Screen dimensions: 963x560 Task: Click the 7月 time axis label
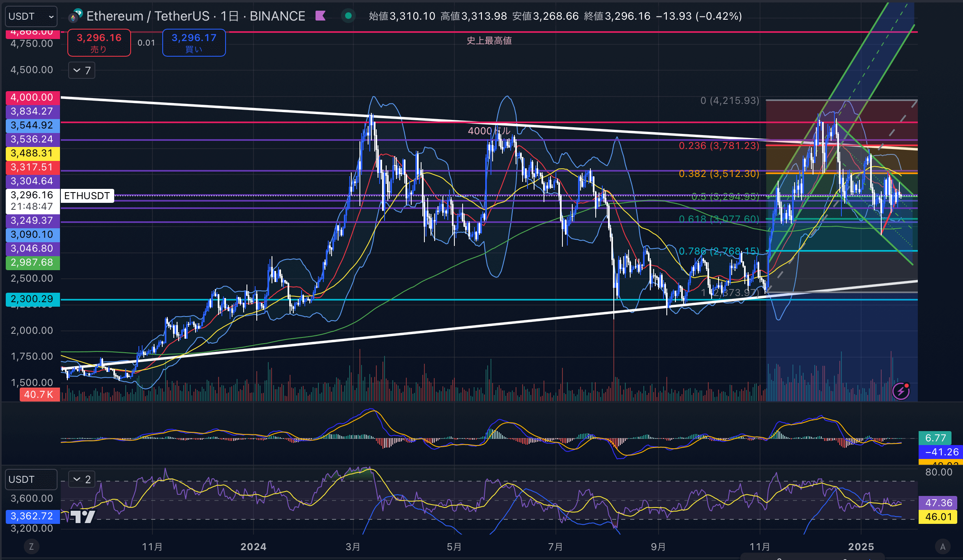[555, 547]
